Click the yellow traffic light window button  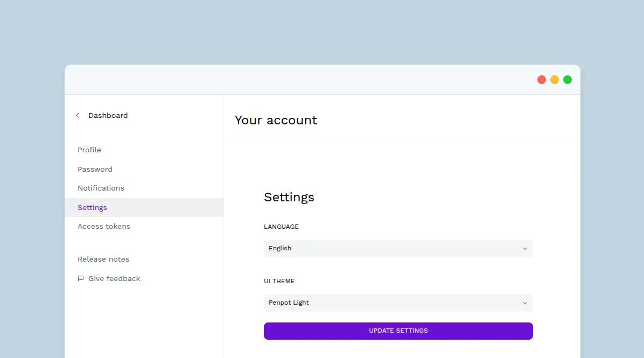(554, 79)
